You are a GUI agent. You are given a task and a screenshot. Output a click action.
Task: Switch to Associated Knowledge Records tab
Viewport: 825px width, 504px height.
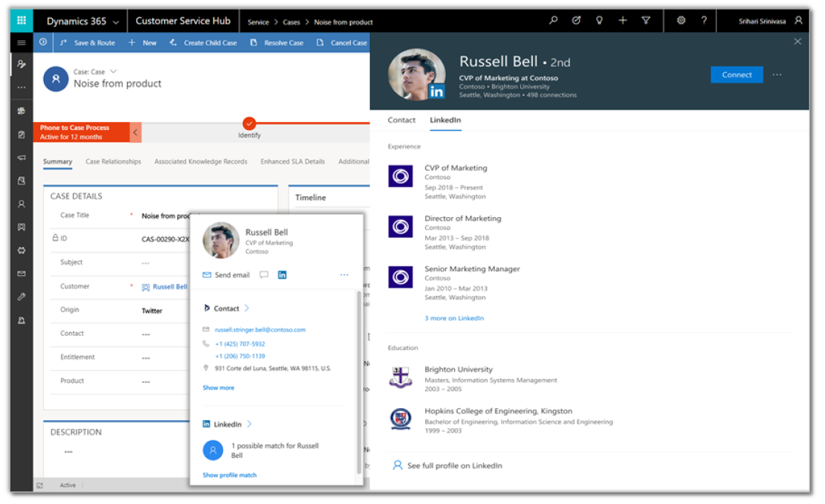click(201, 161)
